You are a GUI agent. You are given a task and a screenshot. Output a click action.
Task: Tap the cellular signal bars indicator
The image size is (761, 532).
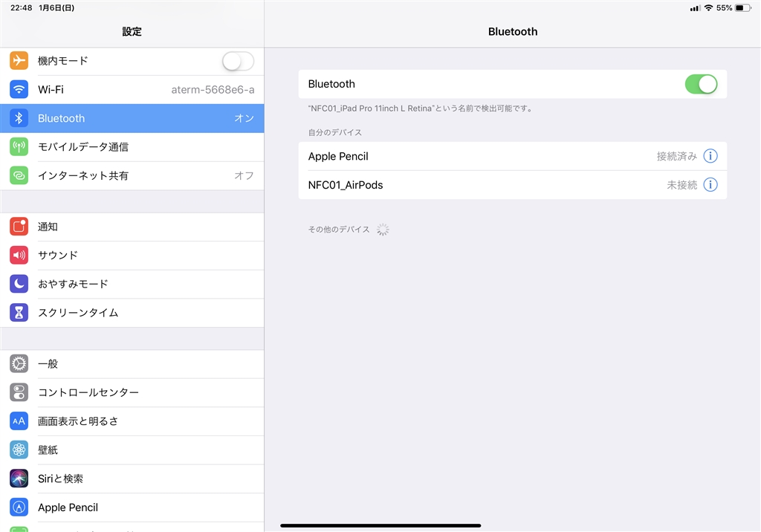pos(695,8)
